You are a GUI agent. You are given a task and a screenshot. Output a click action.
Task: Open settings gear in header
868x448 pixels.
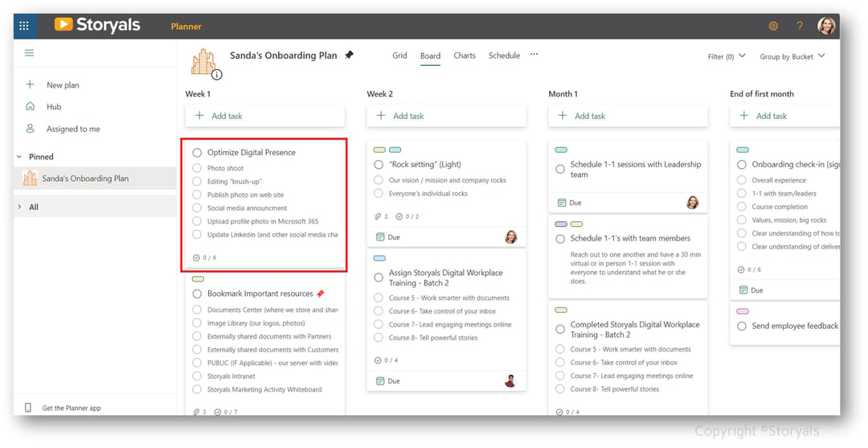coord(773,26)
